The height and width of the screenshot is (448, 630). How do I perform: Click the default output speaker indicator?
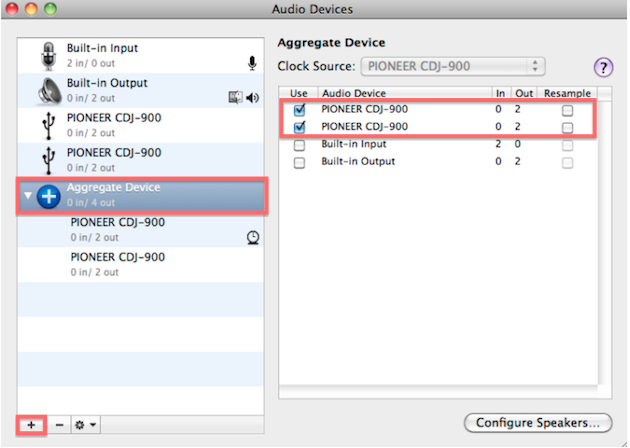253,98
